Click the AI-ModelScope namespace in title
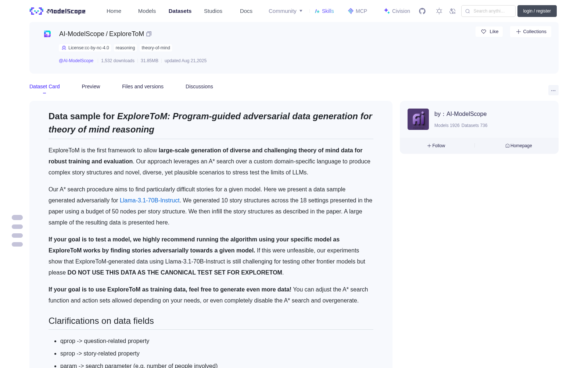 pos(82,34)
